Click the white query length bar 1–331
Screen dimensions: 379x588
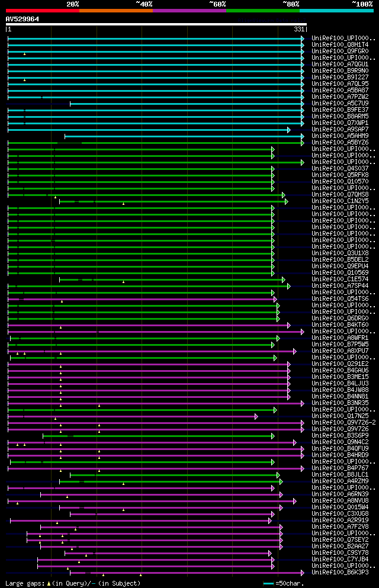(x=156, y=24)
